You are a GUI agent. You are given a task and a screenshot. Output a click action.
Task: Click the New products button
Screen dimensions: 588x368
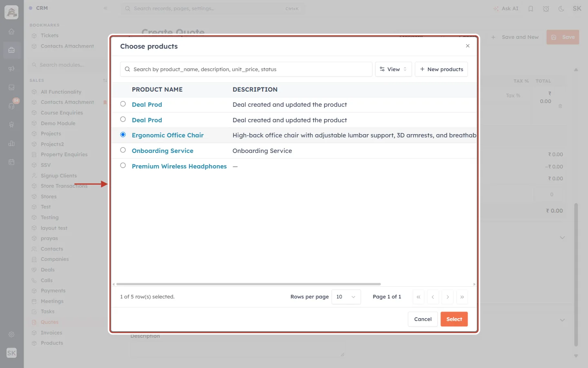[x=441, y=69]
